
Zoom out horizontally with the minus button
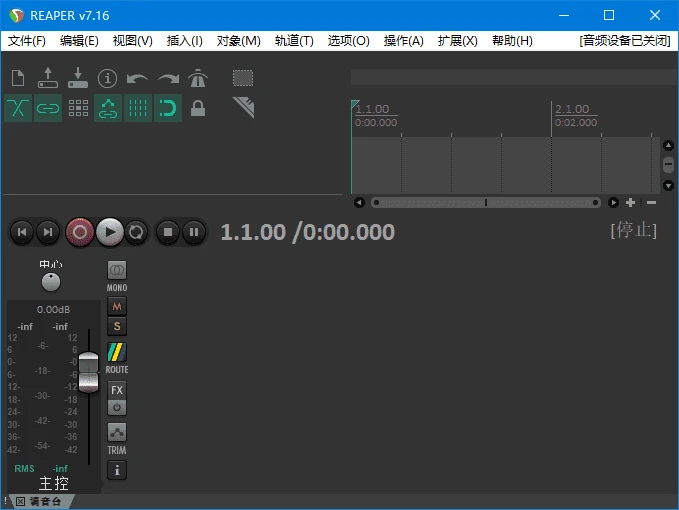pos(651,202)
